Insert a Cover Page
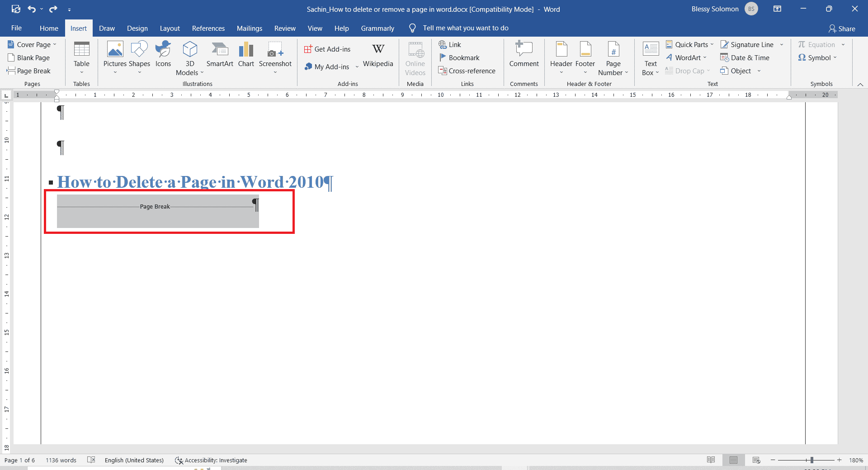This screenshot has height=470, width=868. 29,44
